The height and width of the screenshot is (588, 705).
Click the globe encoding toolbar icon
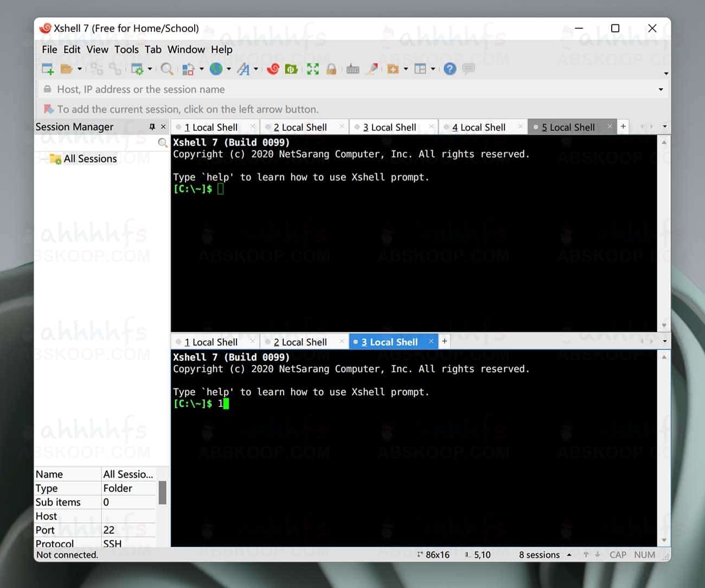[216, 69]
